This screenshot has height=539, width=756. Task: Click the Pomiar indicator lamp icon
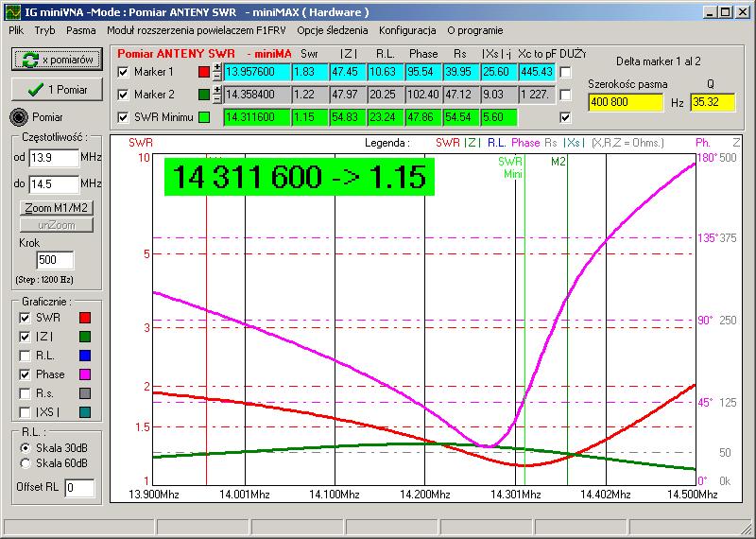18,116
